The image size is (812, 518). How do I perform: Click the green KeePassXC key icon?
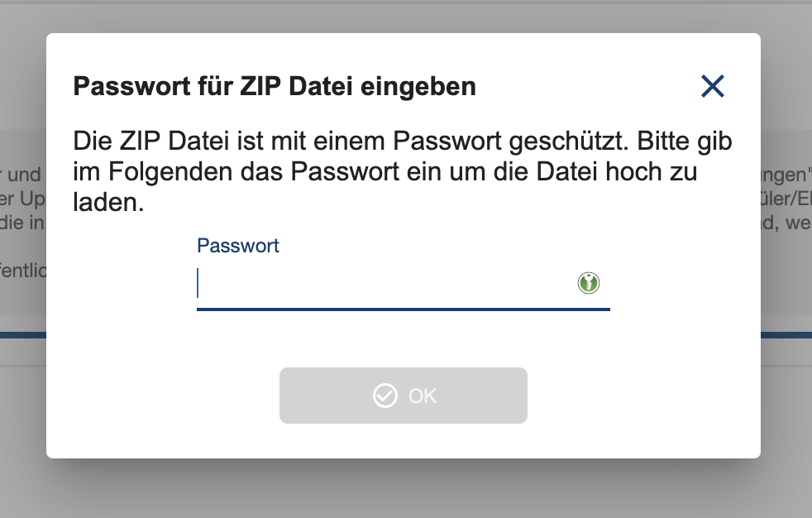[588, 283]
